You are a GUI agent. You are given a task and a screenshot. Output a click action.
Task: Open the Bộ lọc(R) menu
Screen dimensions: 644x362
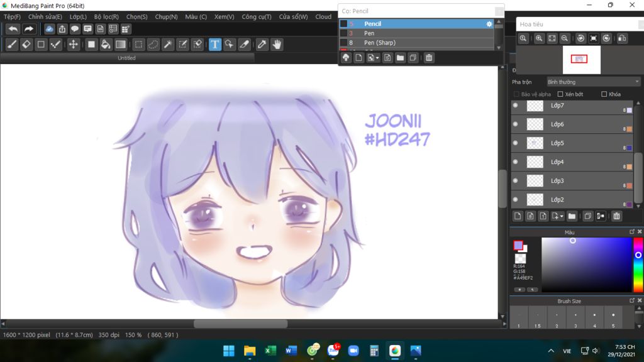pos(106,17)
